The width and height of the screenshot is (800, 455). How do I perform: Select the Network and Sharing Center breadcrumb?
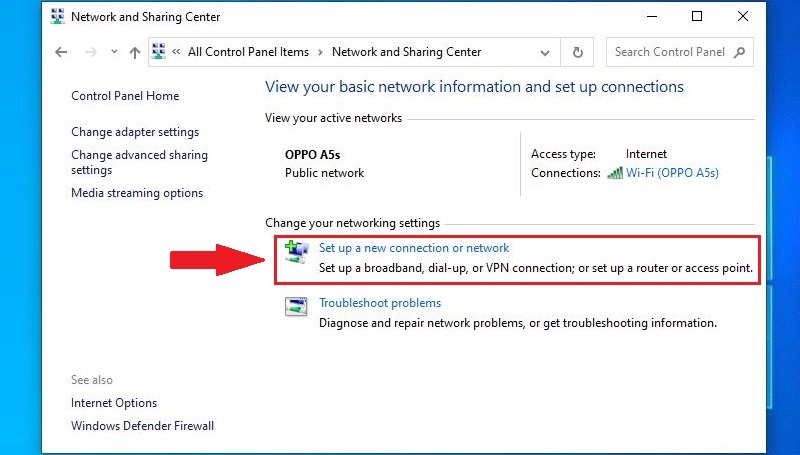coord(406,52)
